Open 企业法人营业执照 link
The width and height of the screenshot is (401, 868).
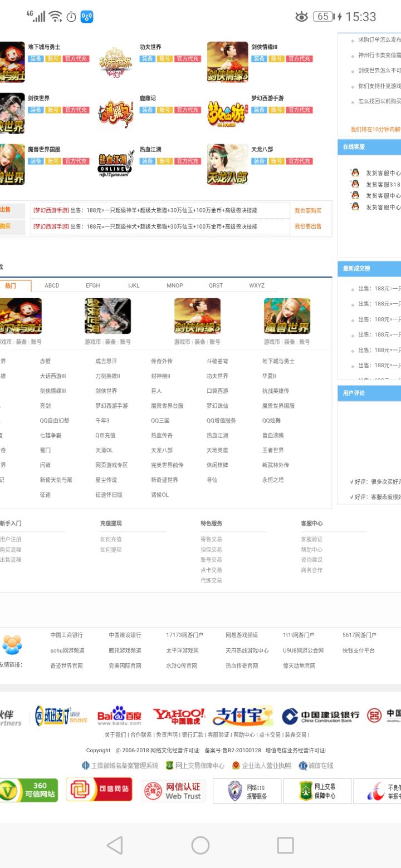[262, 766]
